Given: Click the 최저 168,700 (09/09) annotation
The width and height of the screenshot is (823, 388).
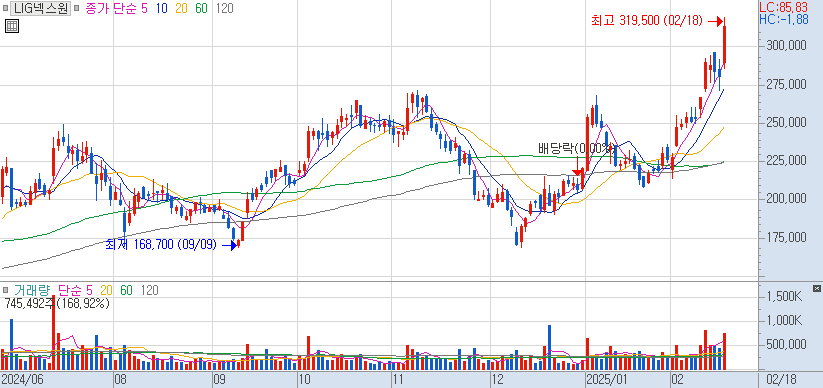Looking at the screenshot, I should (x=161, y=245).
